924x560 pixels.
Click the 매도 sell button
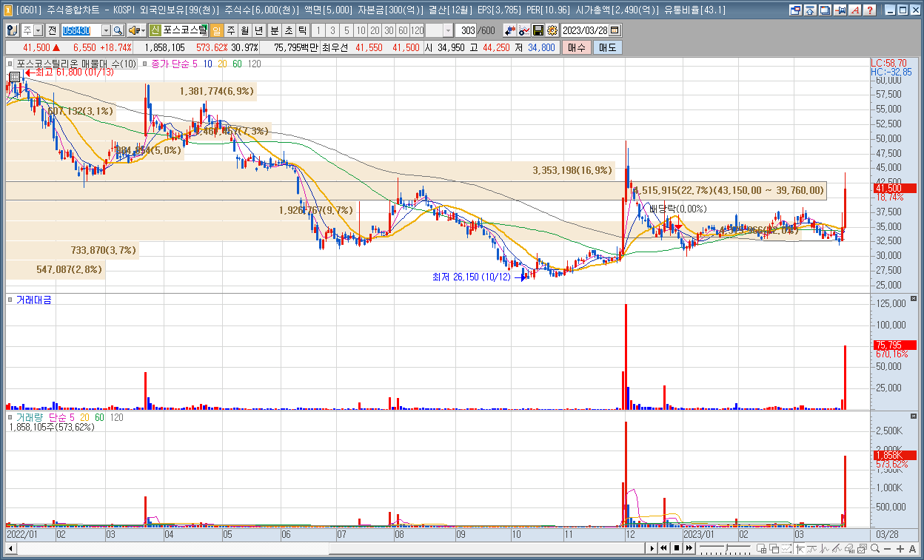(607, 47)
